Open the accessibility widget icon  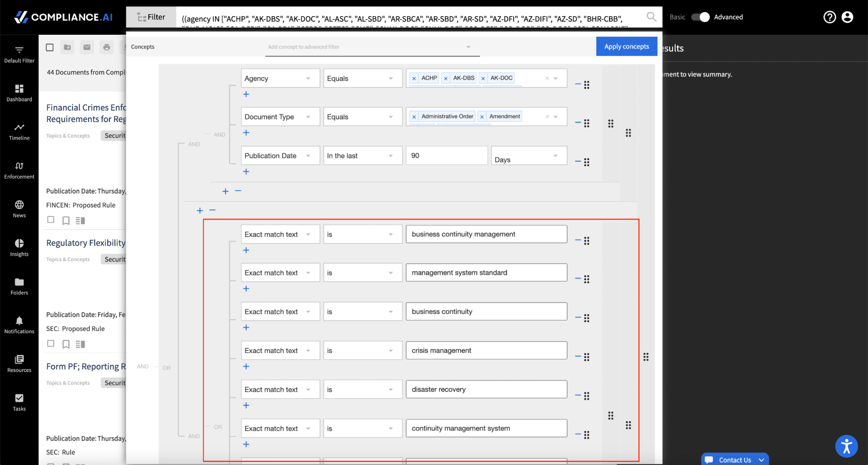(x=846, y=446)
